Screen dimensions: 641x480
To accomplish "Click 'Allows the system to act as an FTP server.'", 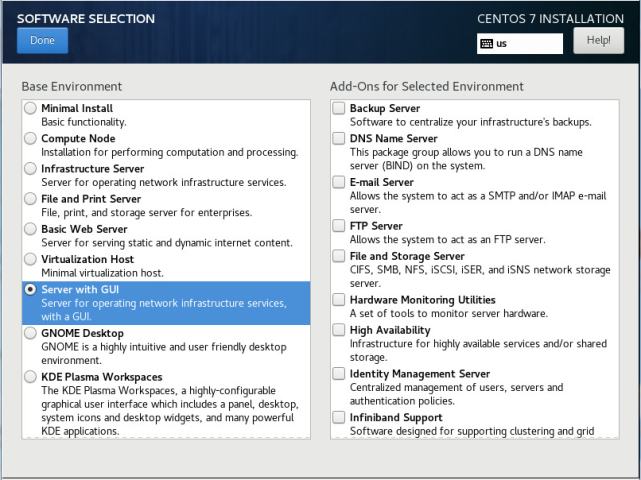I will (448, 240).
